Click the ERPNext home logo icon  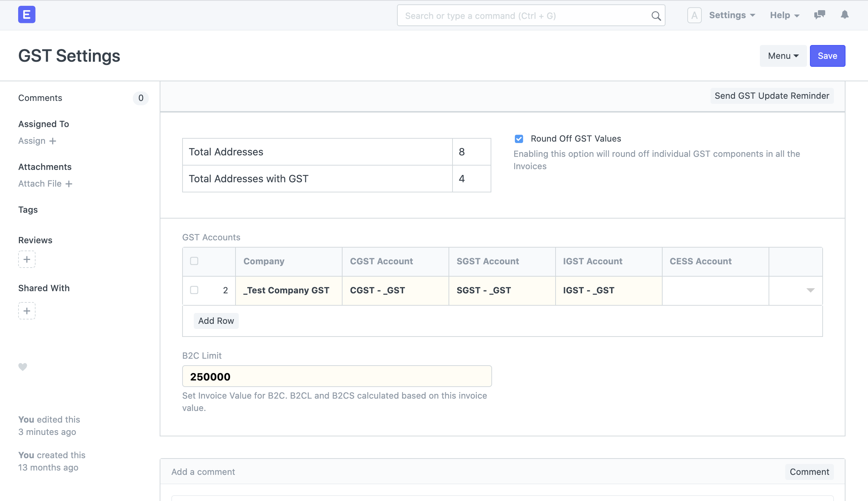[26, 15]
